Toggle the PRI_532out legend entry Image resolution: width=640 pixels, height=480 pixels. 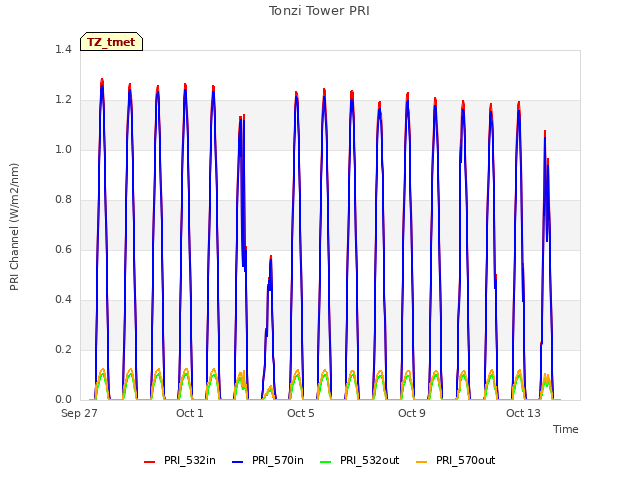[x=360, y=461]
